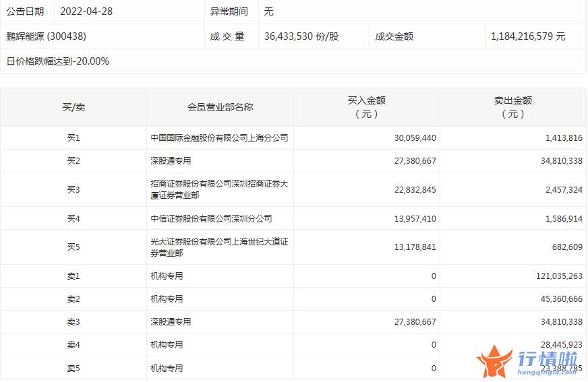Select sell amount 1,586,914
This screenshot has width=588, height=382.
pyautogui.click(x=564, y=218)
